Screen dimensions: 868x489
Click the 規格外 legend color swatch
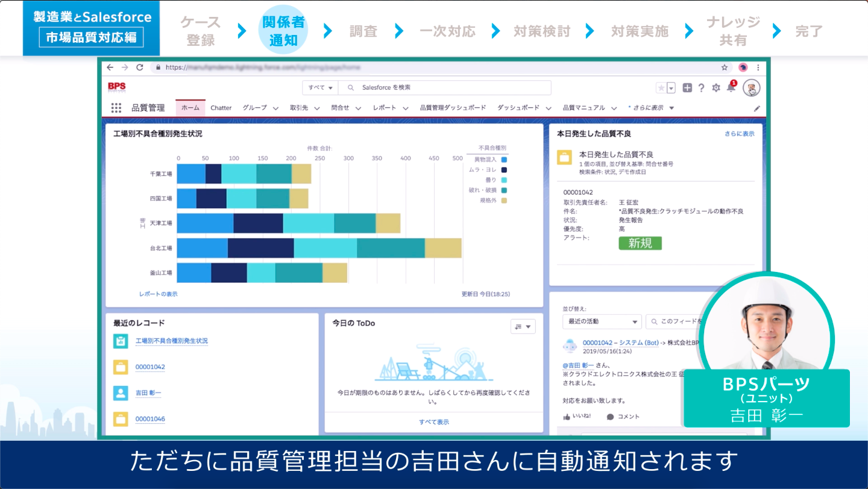(504, 200)
